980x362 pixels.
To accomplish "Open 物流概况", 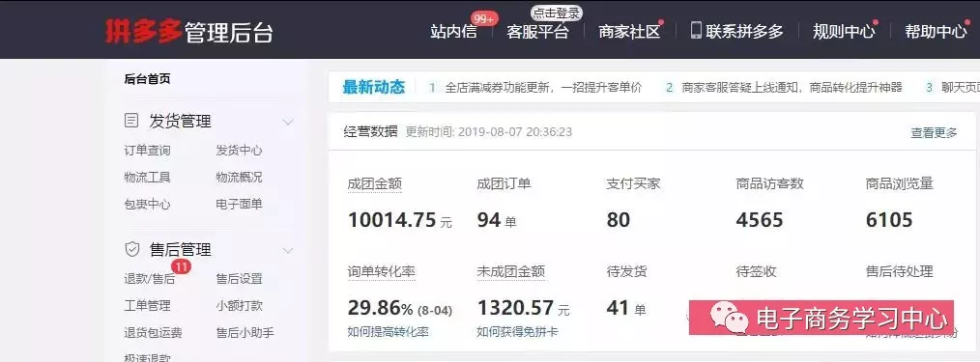I will pyautogui.click(x=239, y=178).
